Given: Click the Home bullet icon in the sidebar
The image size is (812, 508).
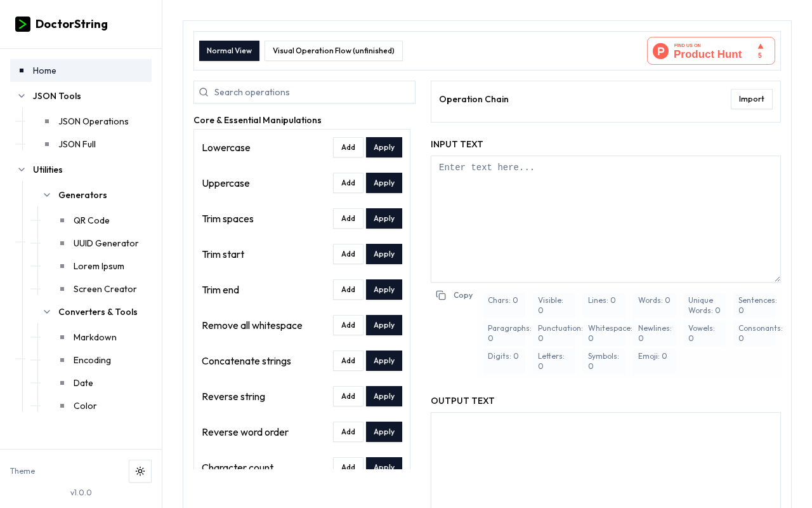Looking at the screenshot, I should (22, 70).
